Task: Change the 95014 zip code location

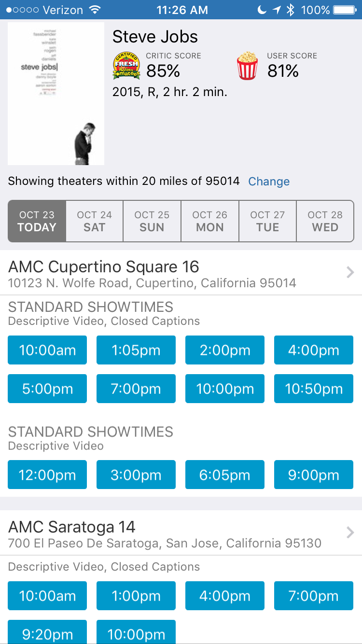Action: coord(269,182)
